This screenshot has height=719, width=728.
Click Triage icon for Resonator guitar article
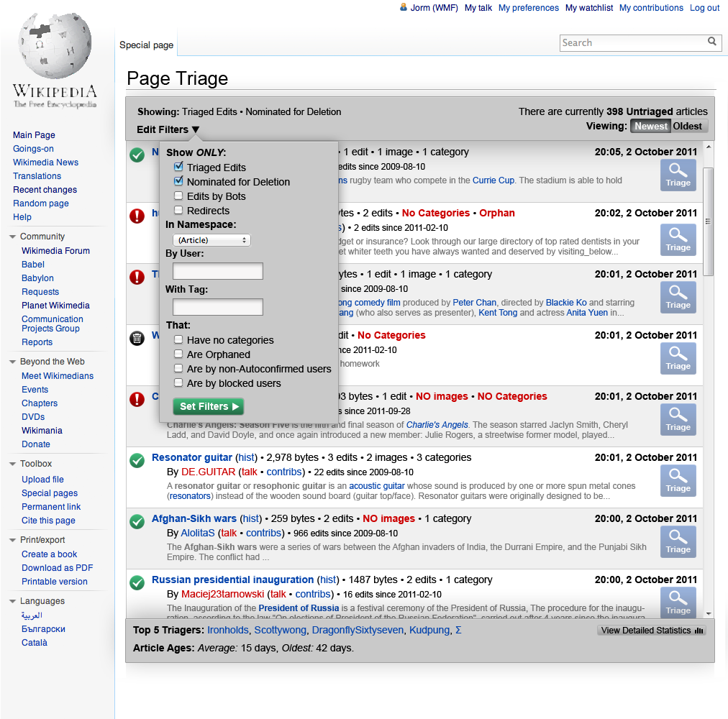click(678, 480)
